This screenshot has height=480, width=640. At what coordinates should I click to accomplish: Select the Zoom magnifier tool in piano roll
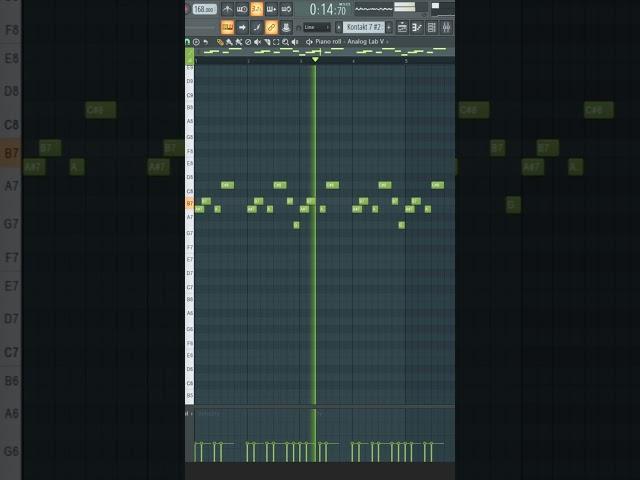[x=285, y=42]
